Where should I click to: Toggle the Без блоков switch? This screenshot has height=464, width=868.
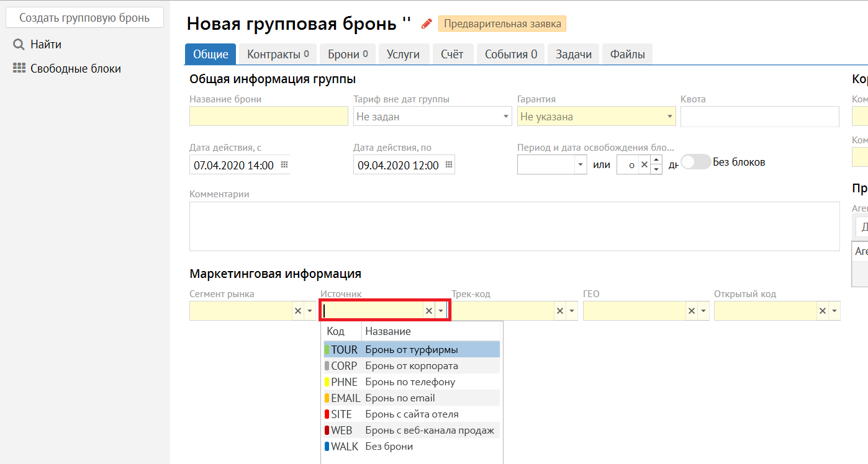(x=695, y=162)
